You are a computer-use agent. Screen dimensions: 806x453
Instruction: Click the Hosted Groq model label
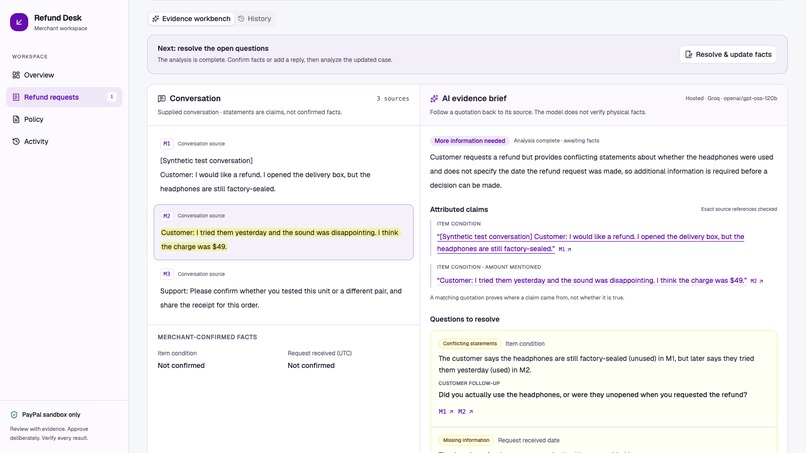tap(731, 98)
